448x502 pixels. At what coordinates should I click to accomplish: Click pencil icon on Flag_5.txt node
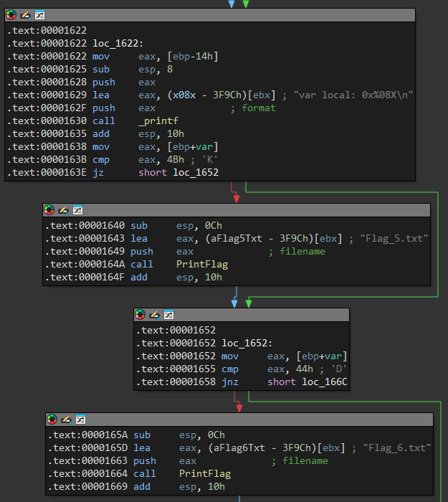(63, 210)
